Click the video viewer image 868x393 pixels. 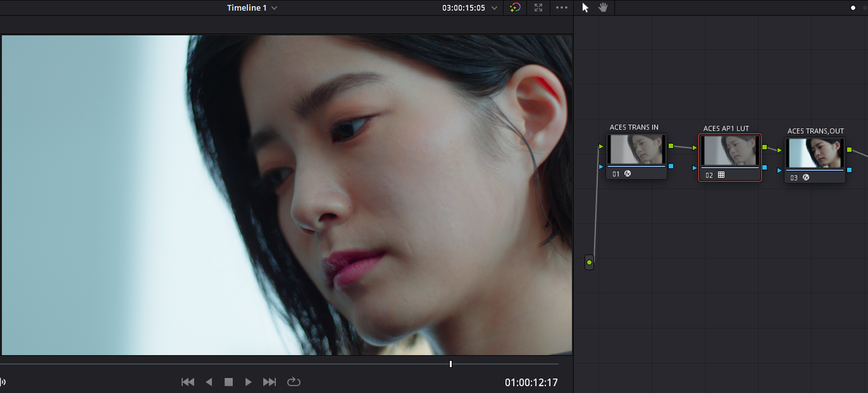287,195
